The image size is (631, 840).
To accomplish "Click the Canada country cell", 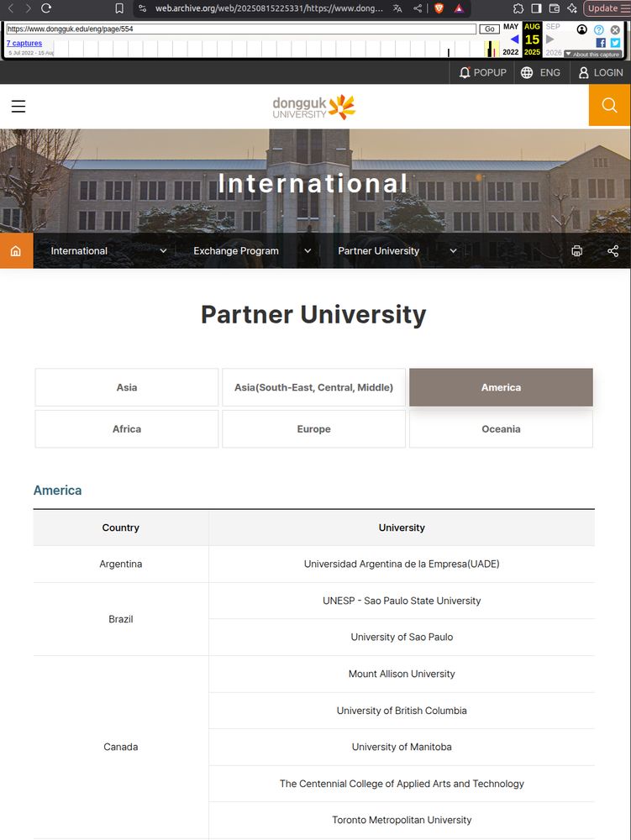I will [120, 747].
